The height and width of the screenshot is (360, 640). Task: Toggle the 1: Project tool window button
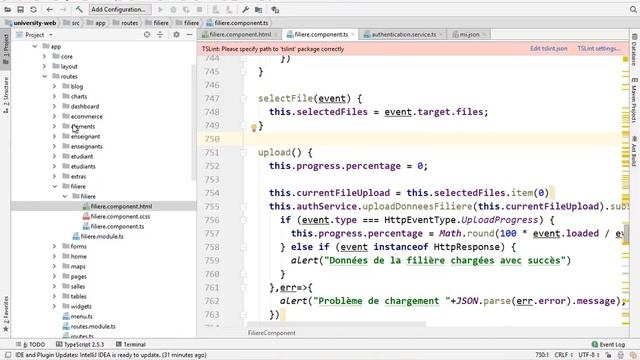click(x=6, y=49)
